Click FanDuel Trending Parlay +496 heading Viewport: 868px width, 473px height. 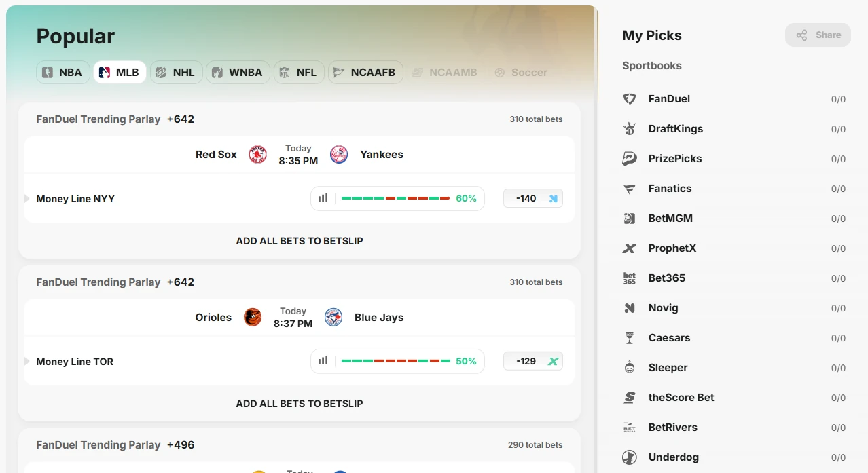(115, 445)
